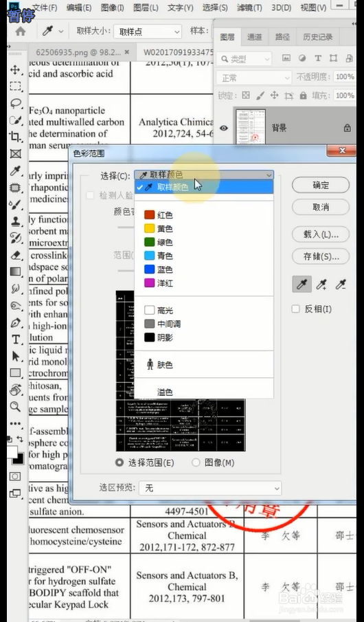Click the 存储(S)... button

coord(321,256)
